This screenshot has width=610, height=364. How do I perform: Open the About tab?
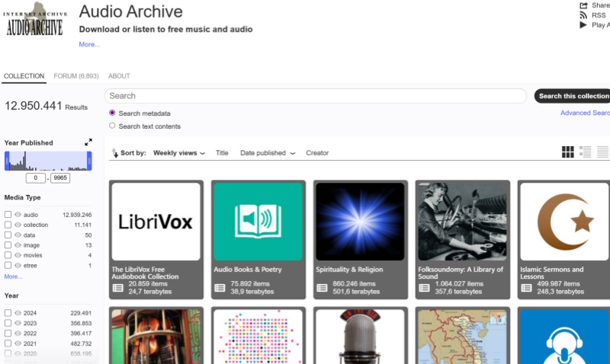[x=119, y=76]
